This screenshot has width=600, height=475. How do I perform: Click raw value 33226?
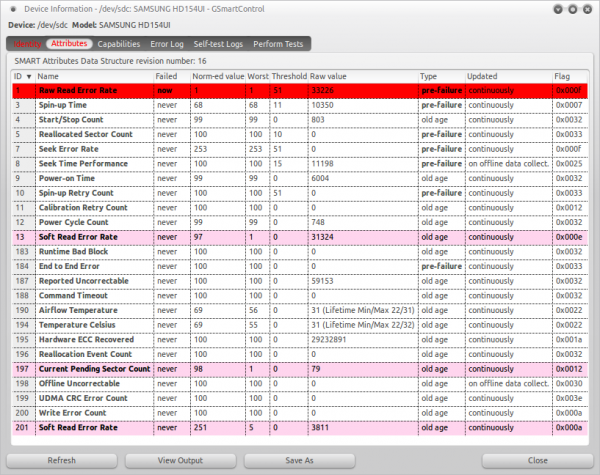click(323, 91)
